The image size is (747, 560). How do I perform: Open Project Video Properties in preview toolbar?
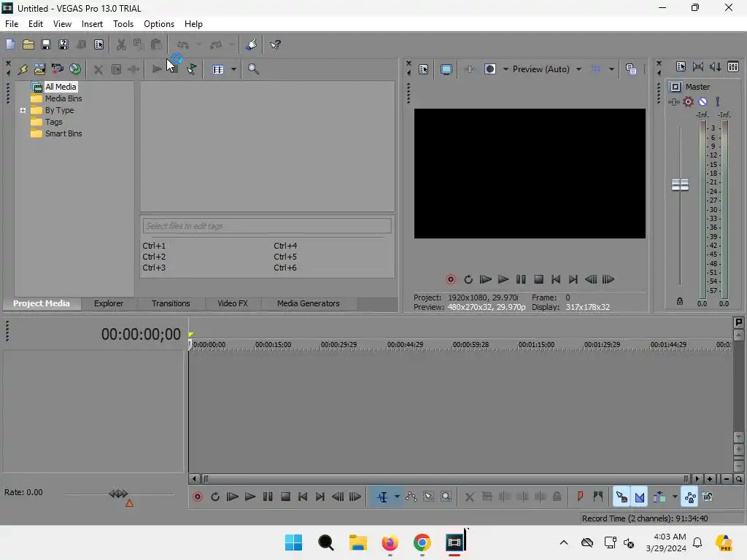tap(424, 69)
